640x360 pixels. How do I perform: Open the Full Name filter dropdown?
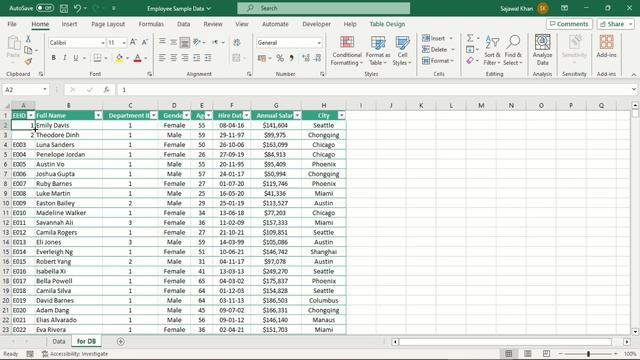click(98, 116)
